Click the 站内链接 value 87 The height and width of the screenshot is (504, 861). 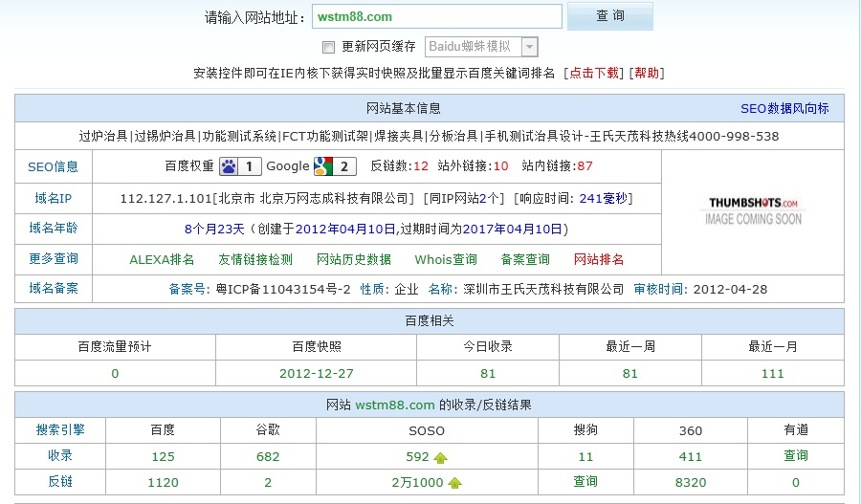[585, 166]
